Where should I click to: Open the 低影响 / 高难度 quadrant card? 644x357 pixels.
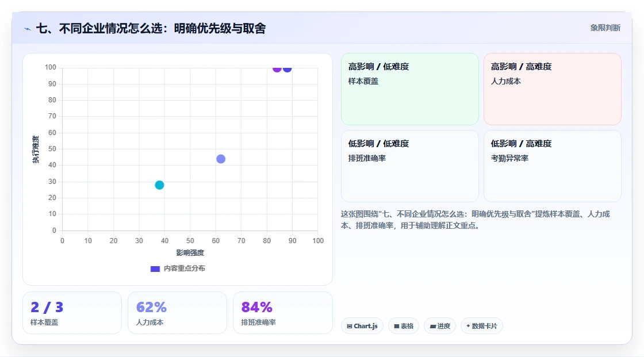coord(553,166)
